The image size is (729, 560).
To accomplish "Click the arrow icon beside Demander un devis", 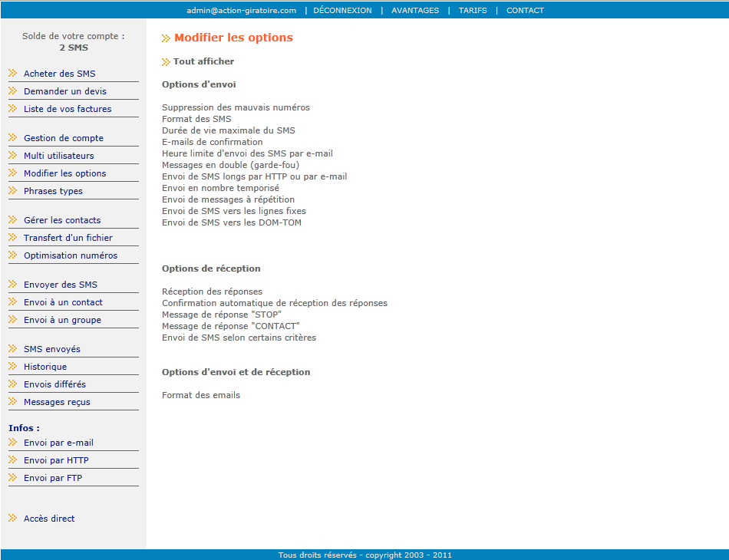I will point(12,91).
